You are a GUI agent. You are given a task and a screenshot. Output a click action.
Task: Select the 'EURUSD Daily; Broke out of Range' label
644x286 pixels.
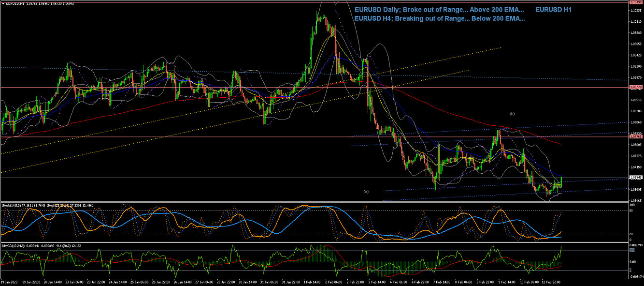(439, 9)
